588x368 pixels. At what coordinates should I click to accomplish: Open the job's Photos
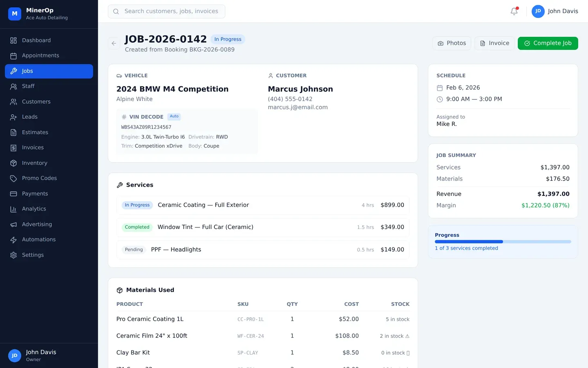point(452,43)
